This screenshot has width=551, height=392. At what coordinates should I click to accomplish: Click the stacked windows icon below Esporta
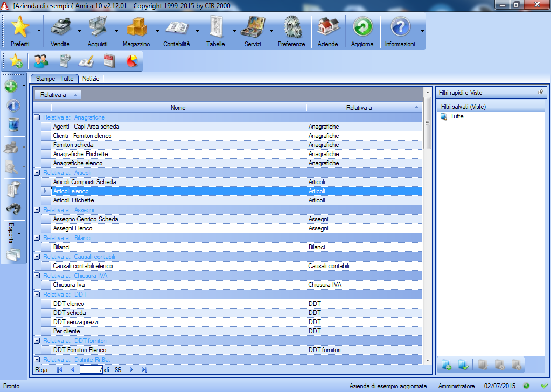coord(13,255)
